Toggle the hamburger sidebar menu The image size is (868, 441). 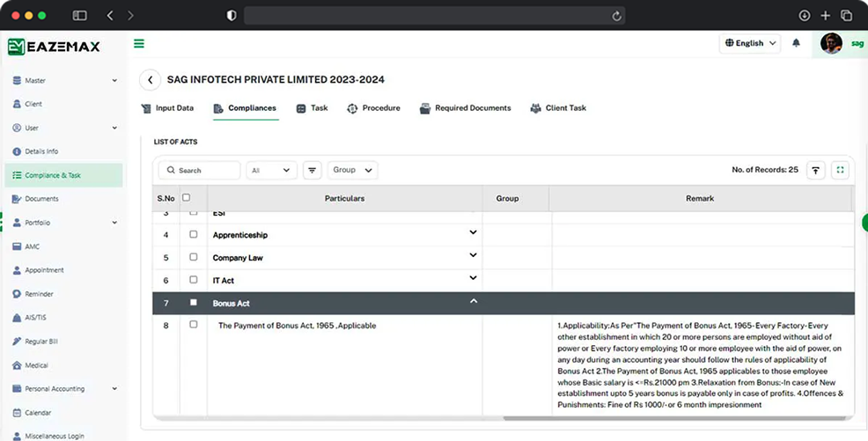tap(139, 43)
